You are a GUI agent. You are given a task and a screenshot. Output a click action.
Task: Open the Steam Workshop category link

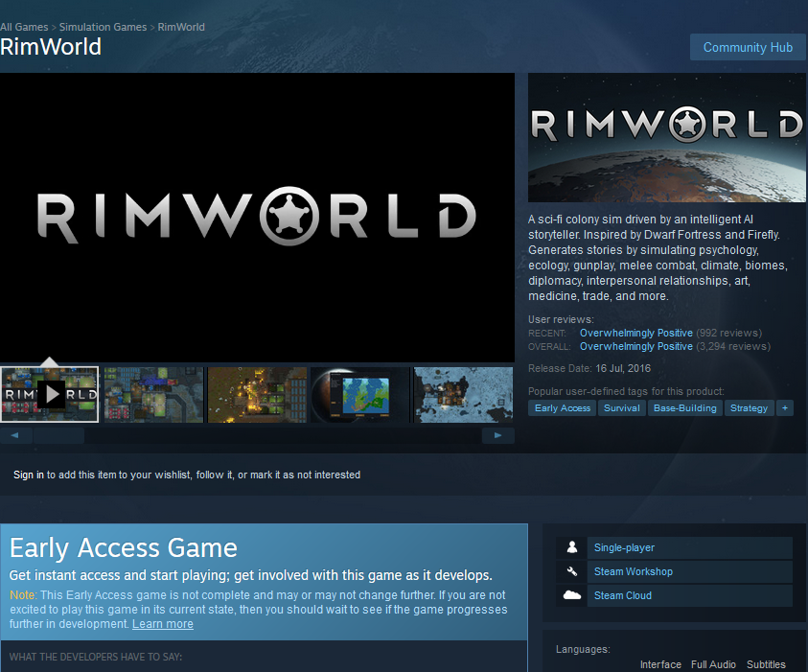(x=689, y=571)
